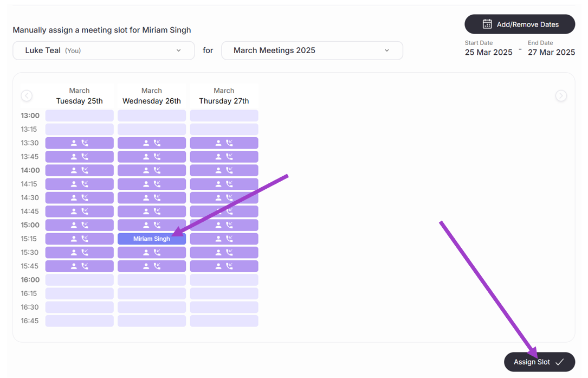Screen dimensions: 588x378
Task: Select empty Thursday 16:45 slot
Action: 224,321
